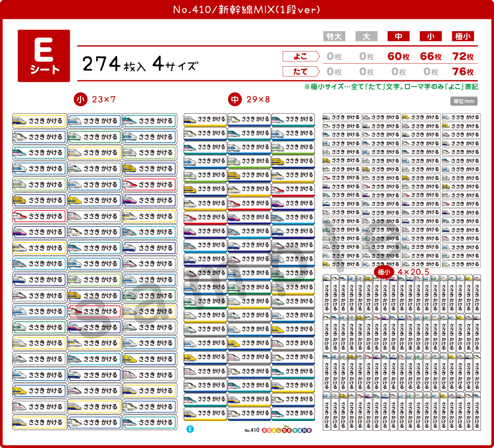Click the 72枚 count

coord(463,57)
